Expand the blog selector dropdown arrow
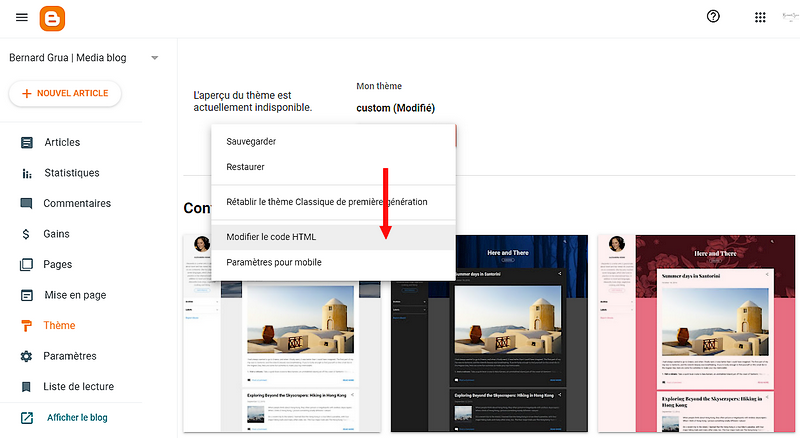The width and height of the screenshot is (800, 438). [154, 58]
